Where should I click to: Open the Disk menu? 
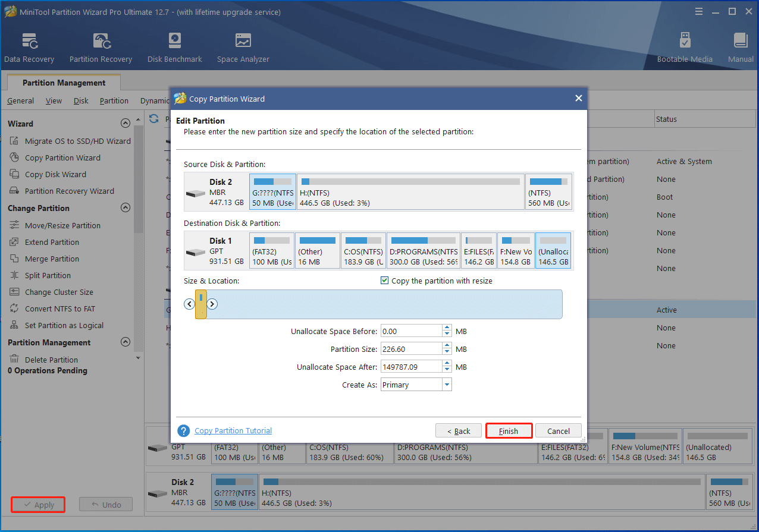81,100
